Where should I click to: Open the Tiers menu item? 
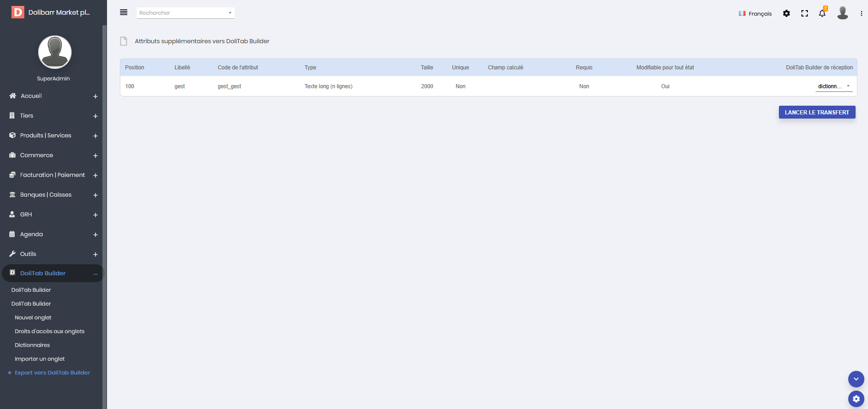pos(27,115)
